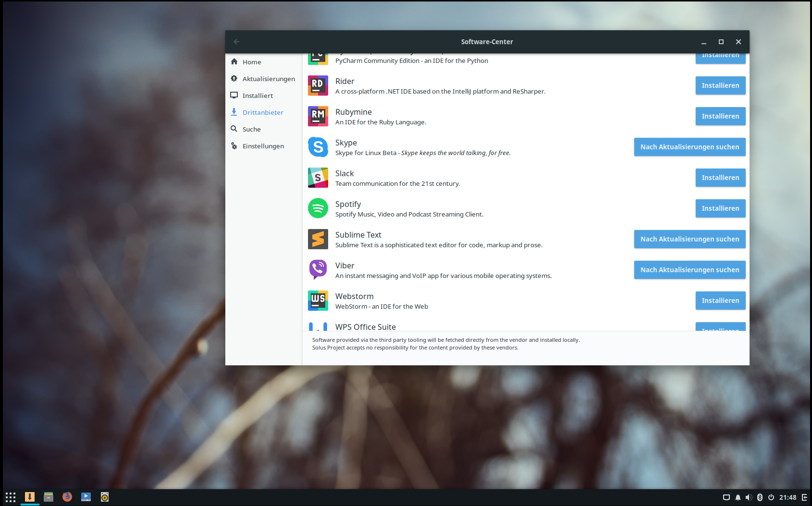The height and width of the screenshot is (506, 812).
Task: Click the Viber app icon
Action: pos(318,270)
